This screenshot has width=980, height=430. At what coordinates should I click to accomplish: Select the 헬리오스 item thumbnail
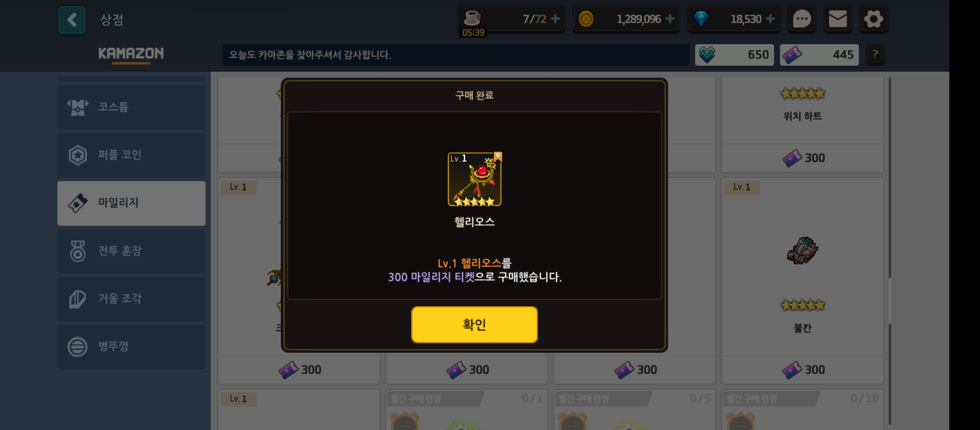coord(474,179)
